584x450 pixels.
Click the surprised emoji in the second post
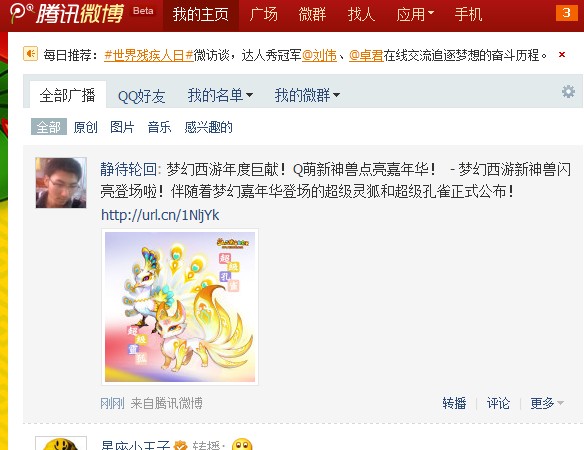pyautogui.click(x=242, y=445)
